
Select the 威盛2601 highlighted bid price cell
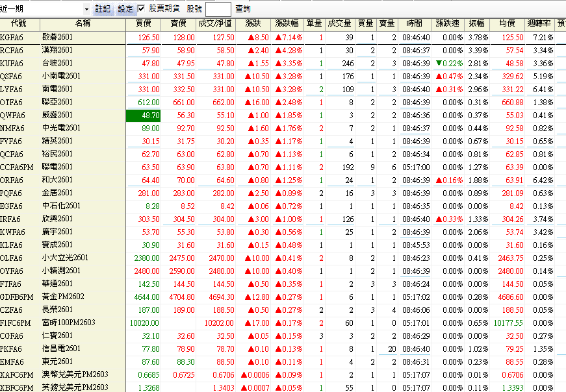[x=144, y=115]
